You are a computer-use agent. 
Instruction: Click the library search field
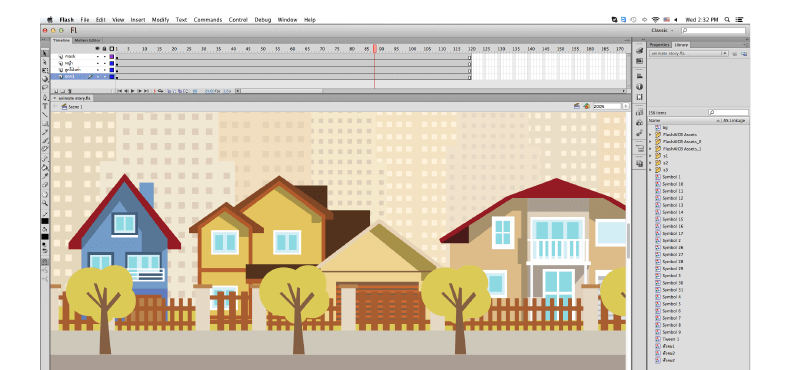728,112
